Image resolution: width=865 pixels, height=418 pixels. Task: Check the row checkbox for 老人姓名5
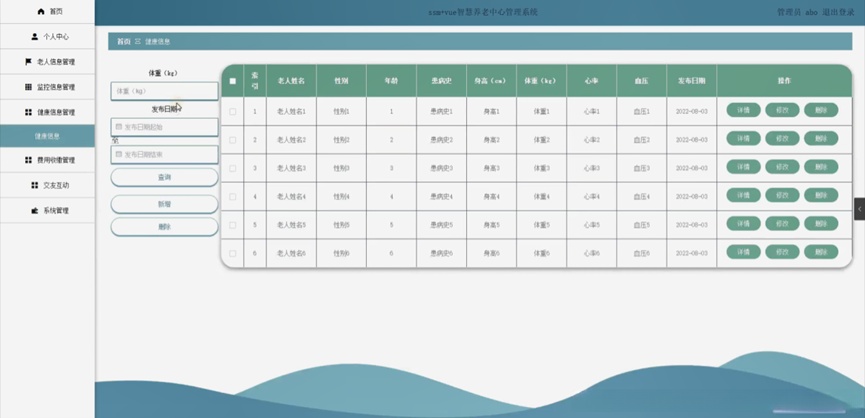233,225
